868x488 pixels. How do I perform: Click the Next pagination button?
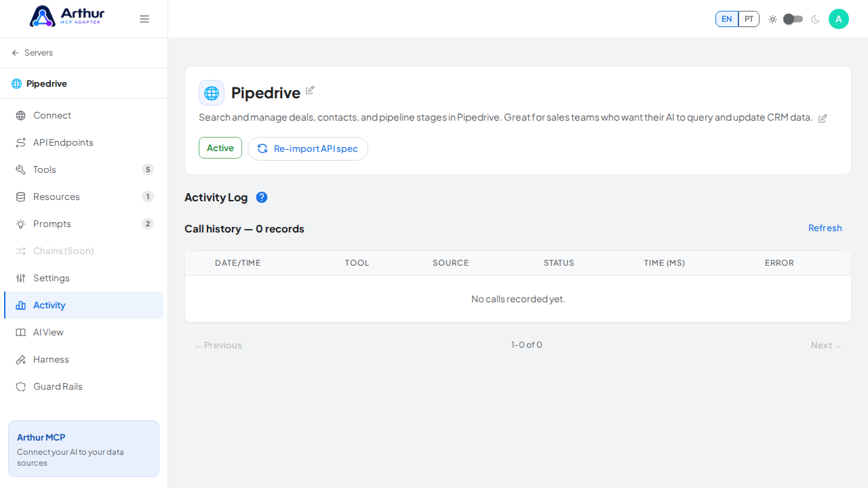(826, 346)
